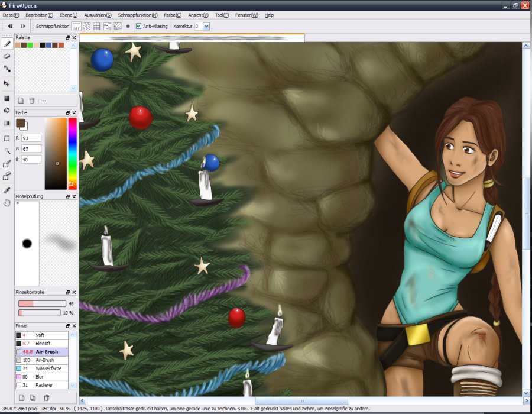This screenshot has width=532, height=414.
Task: Click the brush size slider
Action: (42, 303)
